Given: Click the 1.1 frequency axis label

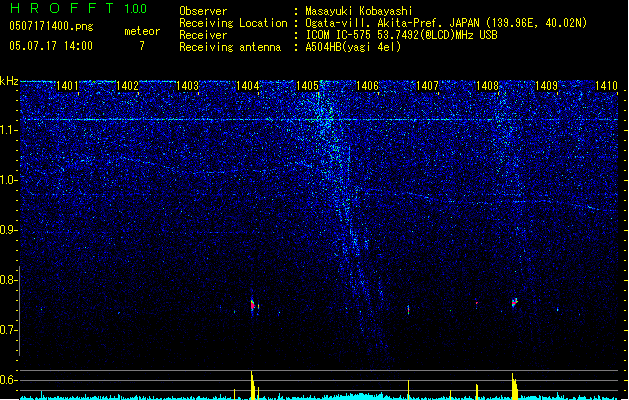Looking at the screenshot, I should 8,130.
